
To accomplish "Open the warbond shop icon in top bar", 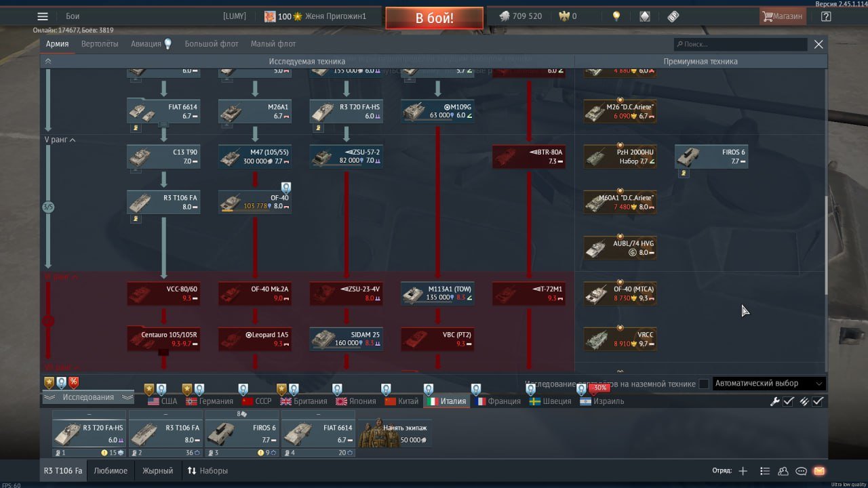I will 645,16.
